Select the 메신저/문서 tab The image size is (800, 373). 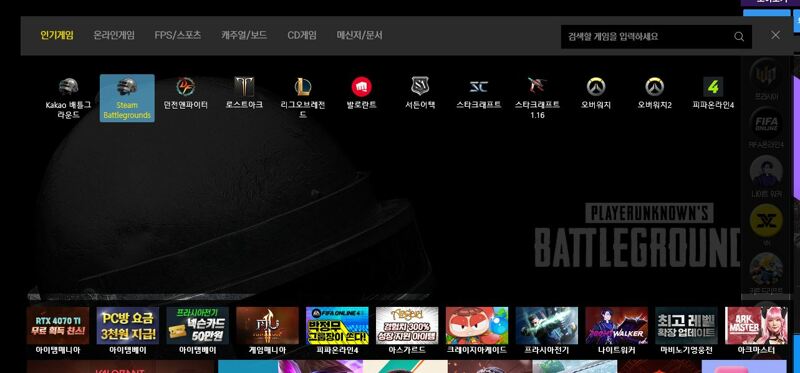click(359, 36)
